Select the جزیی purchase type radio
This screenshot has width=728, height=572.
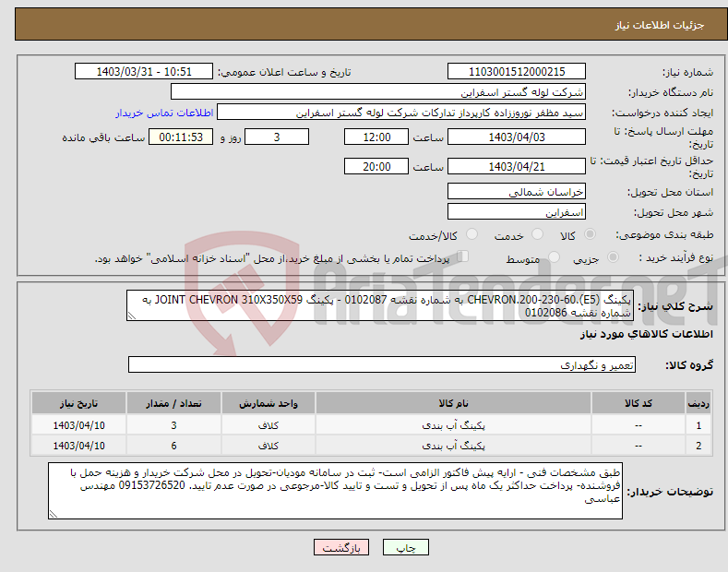point(613,256)
